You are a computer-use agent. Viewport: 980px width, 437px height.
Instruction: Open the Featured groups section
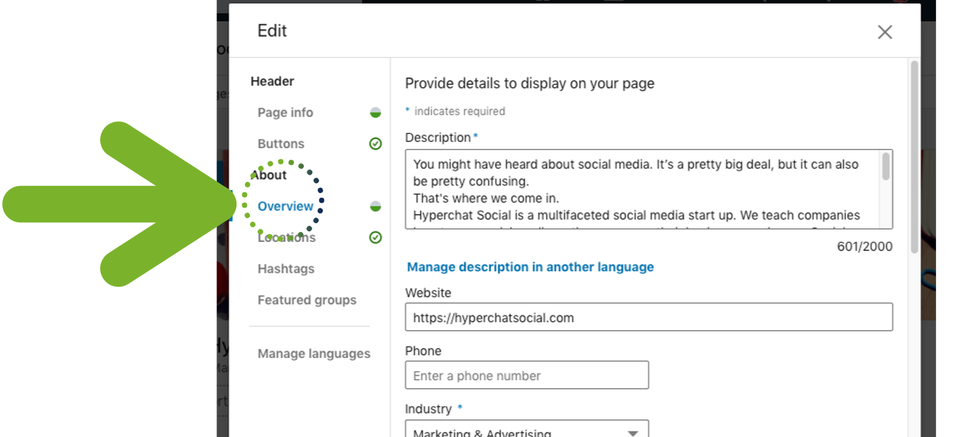pos(307,300)
